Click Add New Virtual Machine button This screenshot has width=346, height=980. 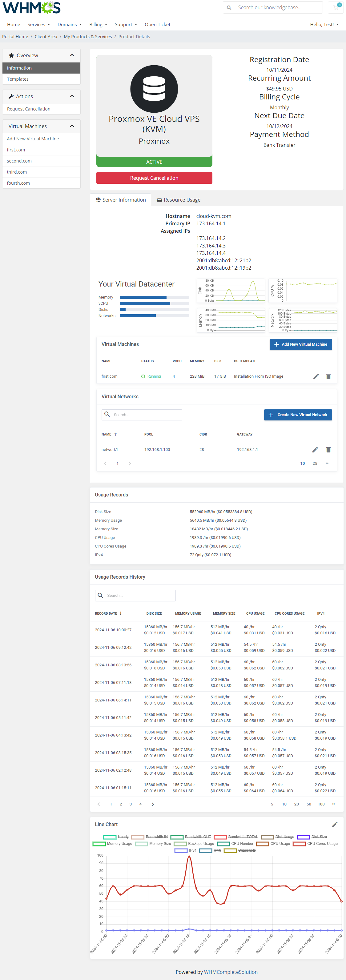pyautogui.click(x=301, y=344)
